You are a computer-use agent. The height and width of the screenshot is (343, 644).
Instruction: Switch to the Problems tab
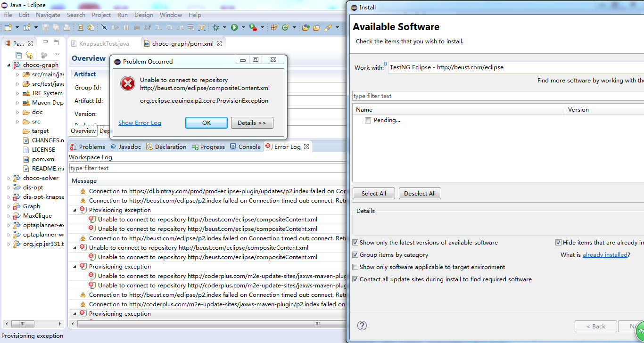pos(88,147)
